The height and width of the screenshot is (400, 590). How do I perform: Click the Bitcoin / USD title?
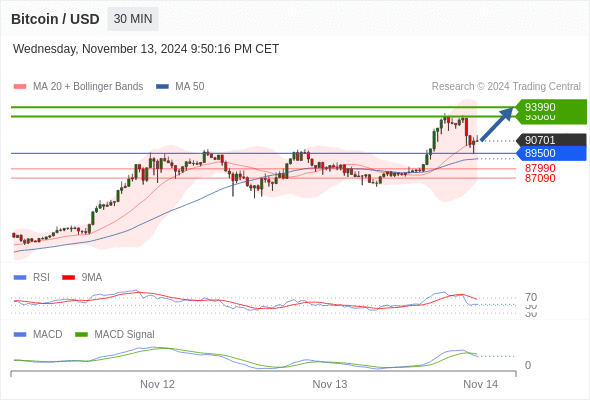55,19
